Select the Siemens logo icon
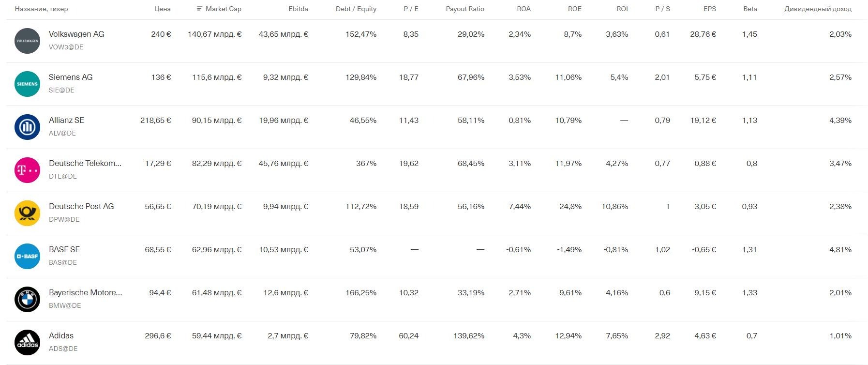This screenshot has height=365, width=868. pos(27,84)
